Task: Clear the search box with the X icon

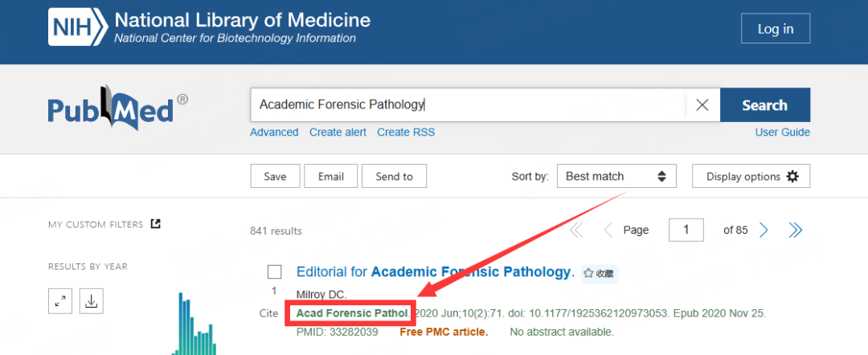Action: point(702,104)
